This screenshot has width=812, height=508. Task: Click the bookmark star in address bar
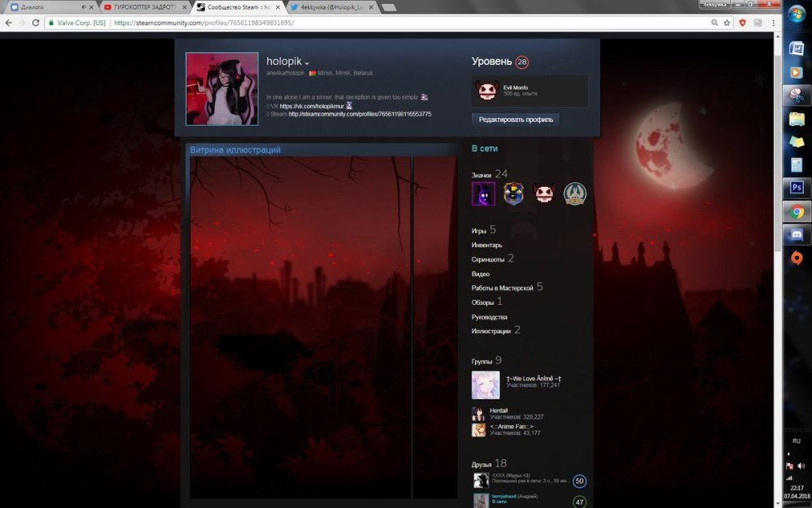[x=728, y=23]
